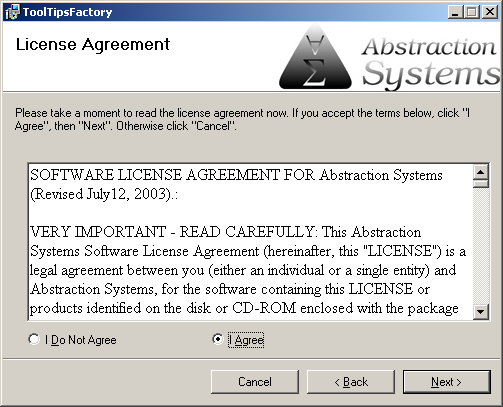Image resolution: width=503 pixels, height=407 pixels.
Task: Click the ToolTipsFactory title bar text
Action: [67, 12]
